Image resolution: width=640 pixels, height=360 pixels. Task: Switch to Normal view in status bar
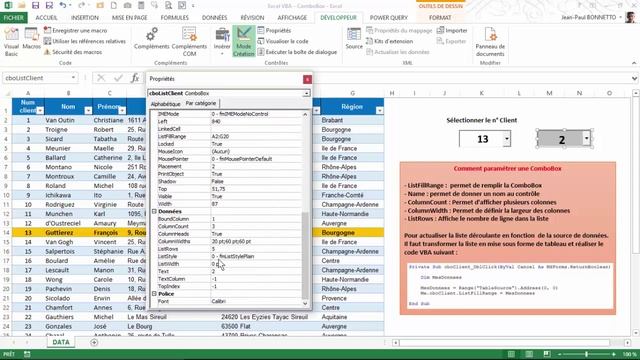coord(511,354)
